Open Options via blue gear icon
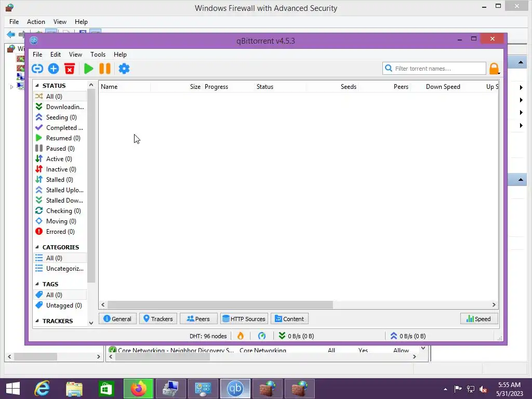 [x=124, y=69]
